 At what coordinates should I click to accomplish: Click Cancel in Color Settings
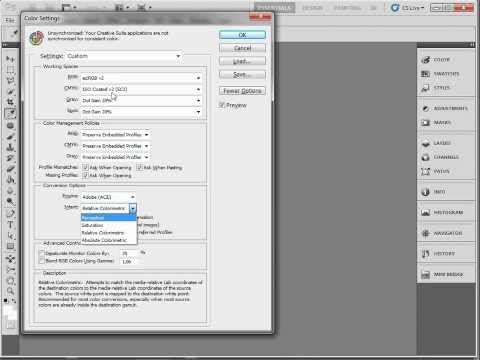242,48
